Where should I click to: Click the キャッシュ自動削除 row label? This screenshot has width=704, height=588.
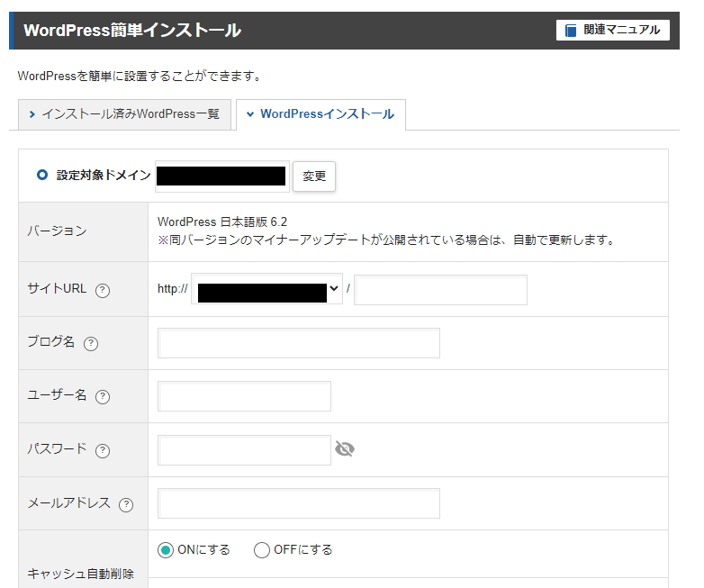81,574
